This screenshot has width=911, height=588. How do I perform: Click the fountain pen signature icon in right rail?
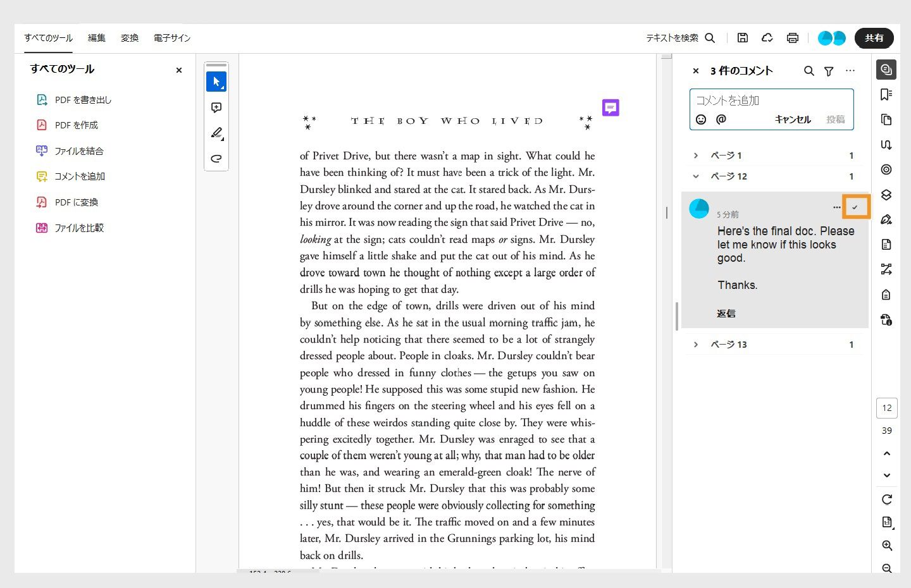(886, 219)
